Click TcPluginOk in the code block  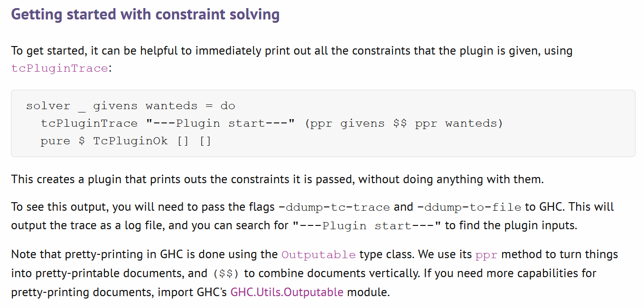click(x=130, y=141)
